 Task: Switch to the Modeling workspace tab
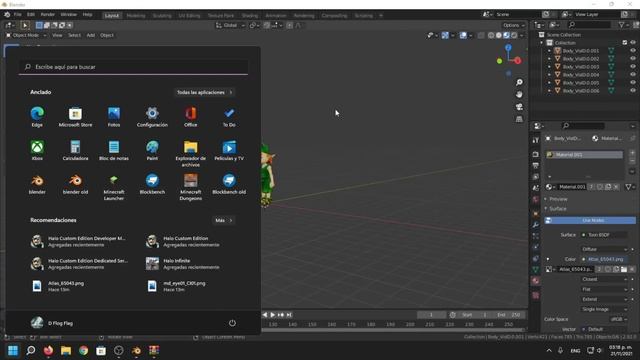coord(136,16)
